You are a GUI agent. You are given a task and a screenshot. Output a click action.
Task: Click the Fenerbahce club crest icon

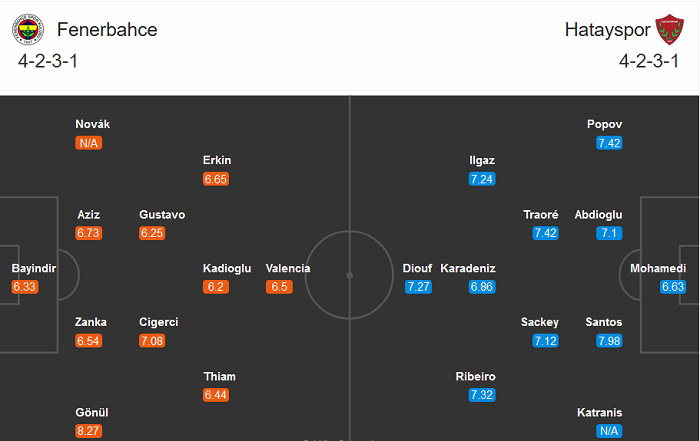27,31
